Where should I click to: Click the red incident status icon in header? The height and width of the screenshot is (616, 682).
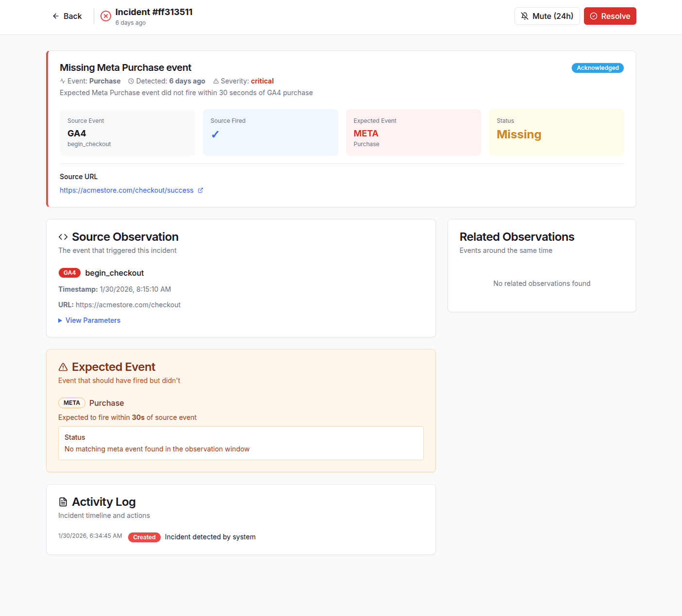tap(105, 16)
